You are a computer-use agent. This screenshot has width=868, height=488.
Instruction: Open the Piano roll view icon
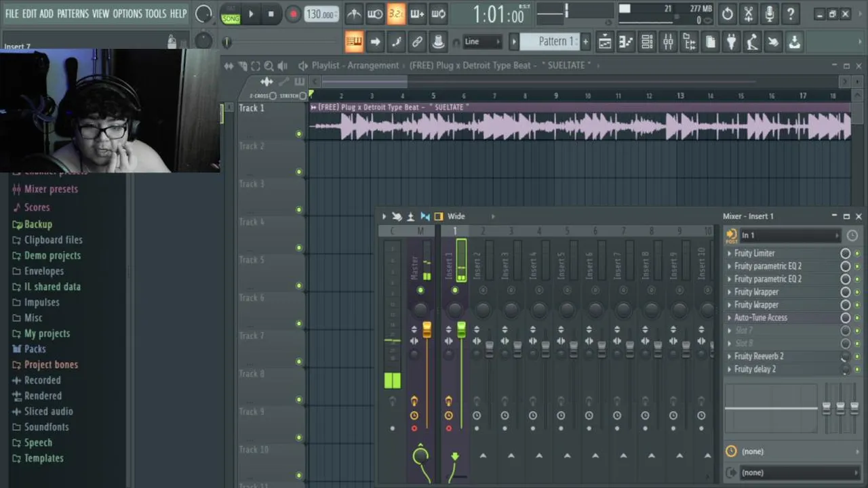click(x=626, y=42)
